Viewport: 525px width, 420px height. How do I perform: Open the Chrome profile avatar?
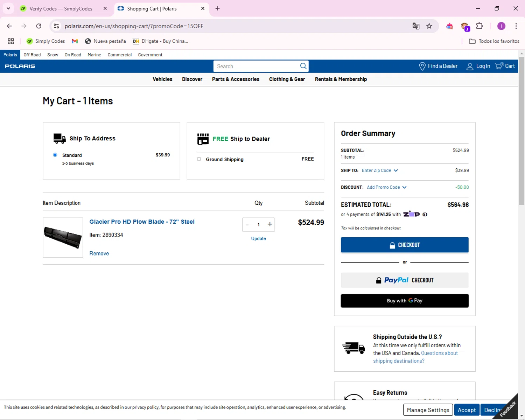[x=501, y=26]
